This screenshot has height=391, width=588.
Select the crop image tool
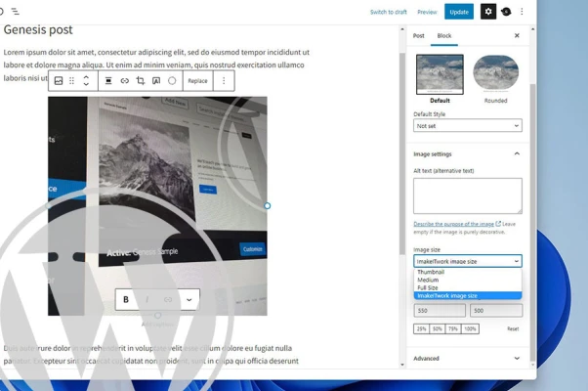tap(141, 81)
